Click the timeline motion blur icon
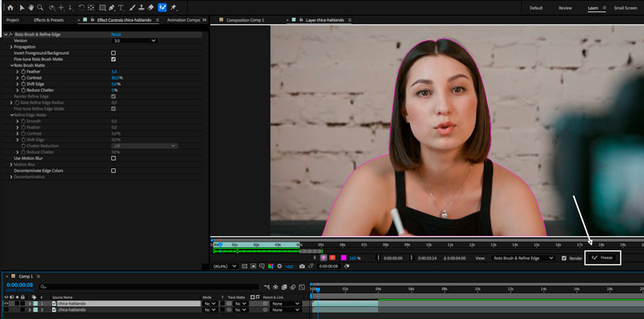The image size is (644, 319). [x=293, y=287]
